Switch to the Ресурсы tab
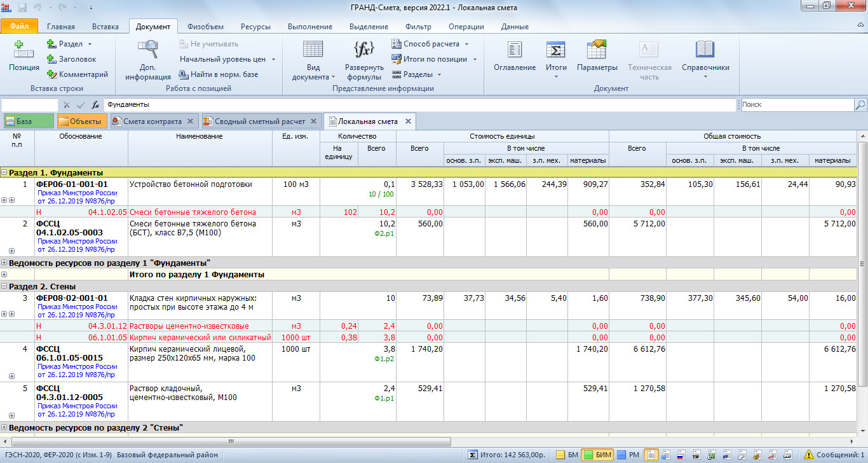Viewport: 868px width, 463px height. (x=255, y=27)
